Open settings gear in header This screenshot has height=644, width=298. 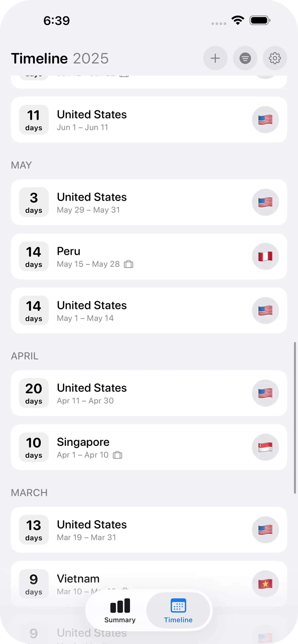point(275,58)
